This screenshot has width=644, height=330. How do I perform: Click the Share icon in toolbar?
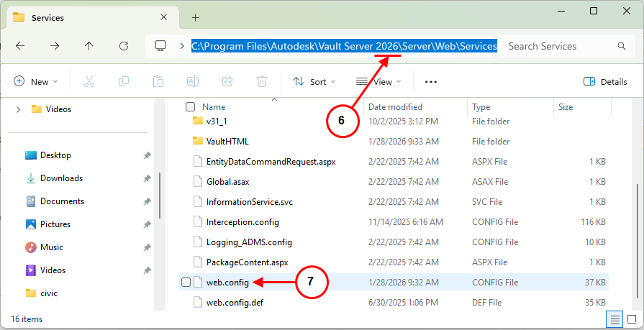point(227,82)
